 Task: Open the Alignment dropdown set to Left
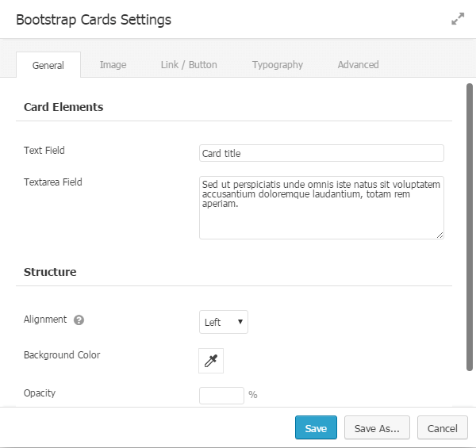[223, 322]
